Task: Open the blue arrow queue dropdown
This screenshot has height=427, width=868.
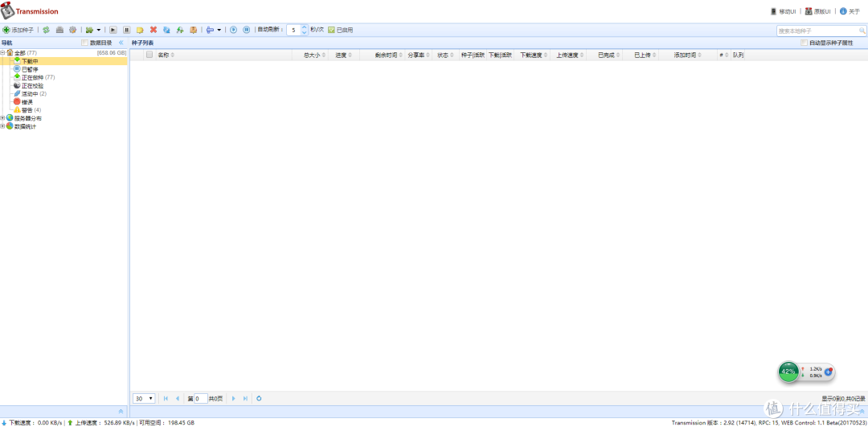Action: 214,30
